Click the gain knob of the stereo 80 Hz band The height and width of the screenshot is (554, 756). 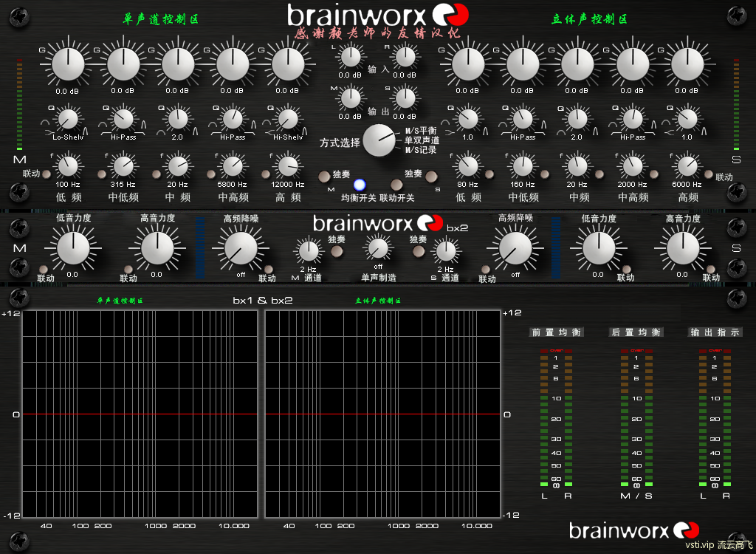point(467,64)
